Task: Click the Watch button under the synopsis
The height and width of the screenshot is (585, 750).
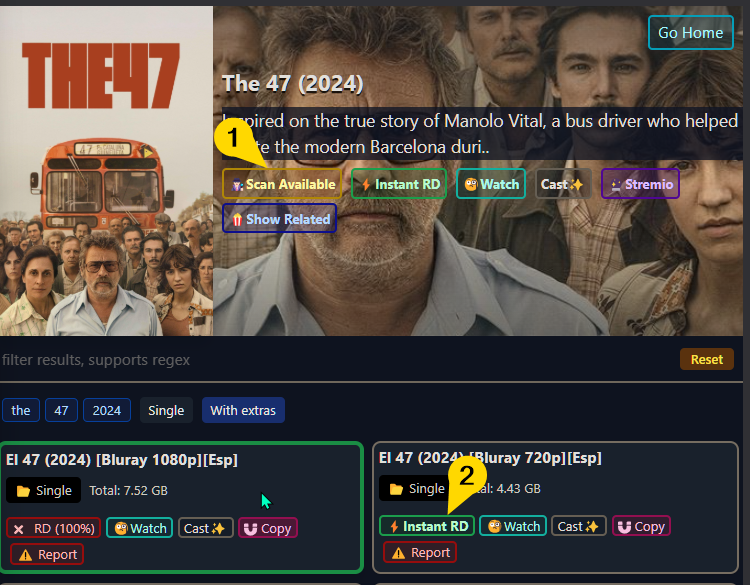Action: (491, 184)
